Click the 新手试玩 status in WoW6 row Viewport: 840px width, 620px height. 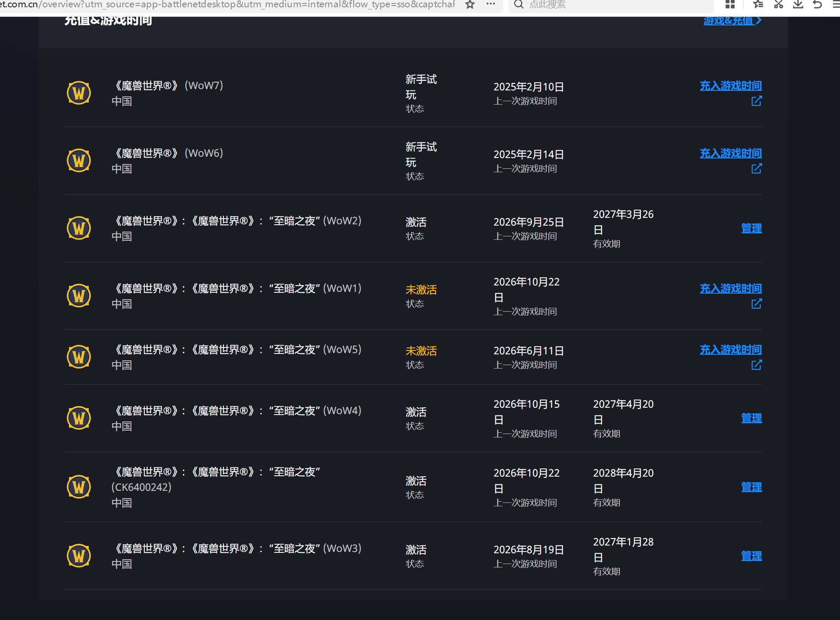point(421,155)
